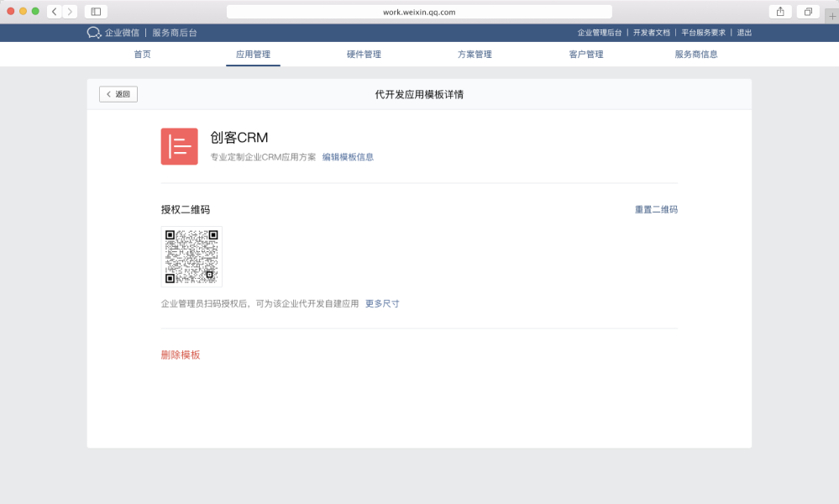Click the 返回 back button
839x504 pixels.
click(118, 94)
